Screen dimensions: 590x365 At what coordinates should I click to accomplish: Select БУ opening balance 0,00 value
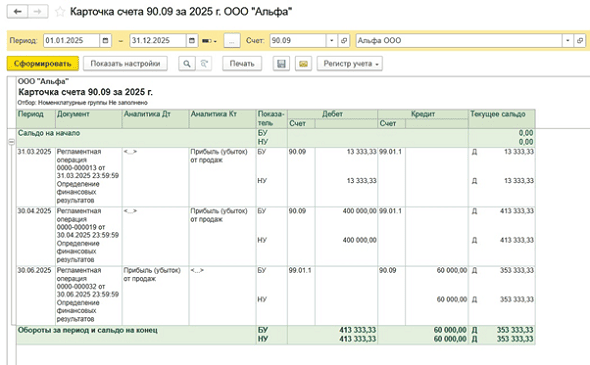pyautogui.click(x=526, y=133)
